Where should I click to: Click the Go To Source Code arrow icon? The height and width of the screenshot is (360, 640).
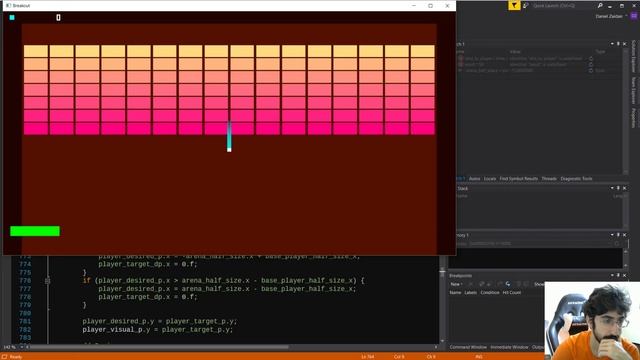pyautogui.click(x=508, y=284)
